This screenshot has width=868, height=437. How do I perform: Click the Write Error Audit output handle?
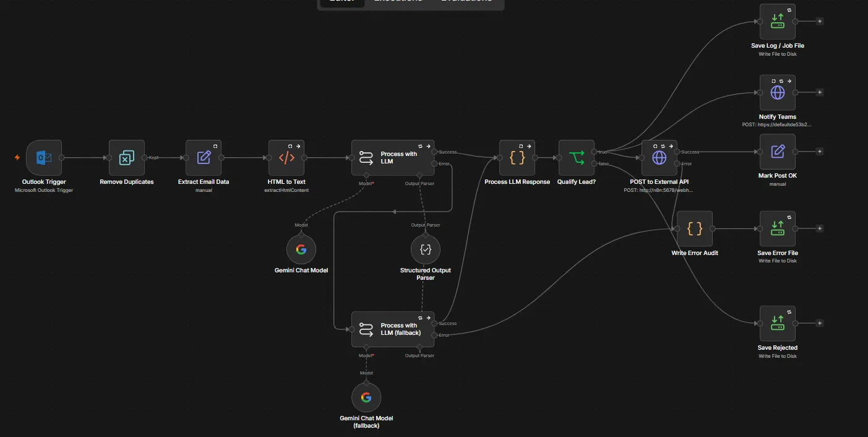tap(713, 228)
